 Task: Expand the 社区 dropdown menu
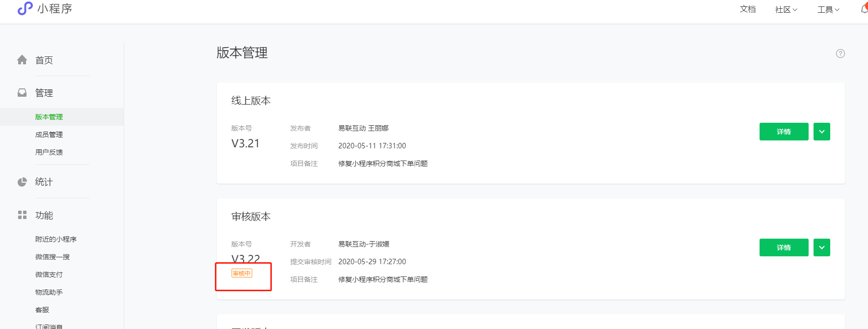pyautogui.click(x=786, y=9)
